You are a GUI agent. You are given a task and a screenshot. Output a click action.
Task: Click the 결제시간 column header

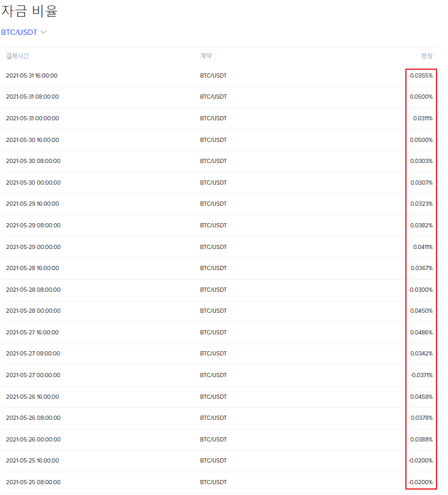(17, 56)
